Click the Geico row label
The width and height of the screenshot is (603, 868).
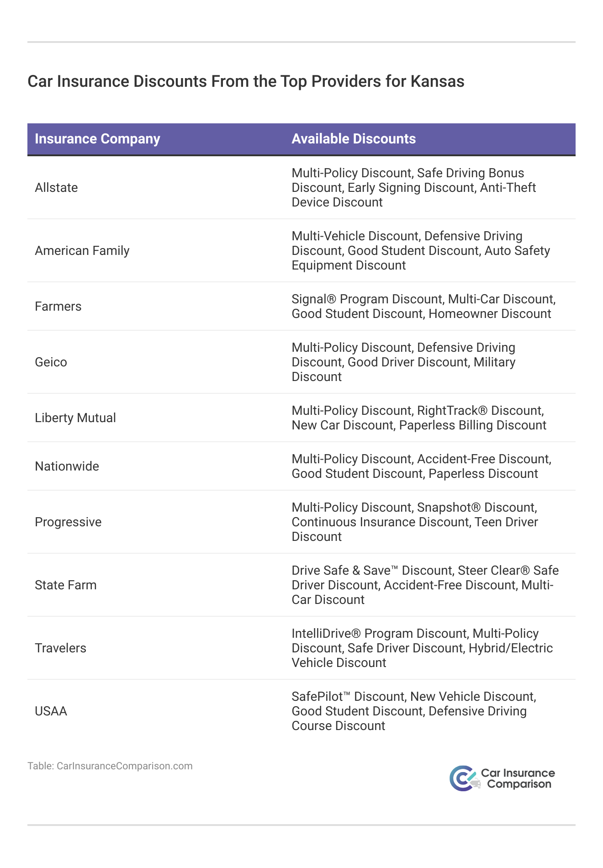pos(51,362)
